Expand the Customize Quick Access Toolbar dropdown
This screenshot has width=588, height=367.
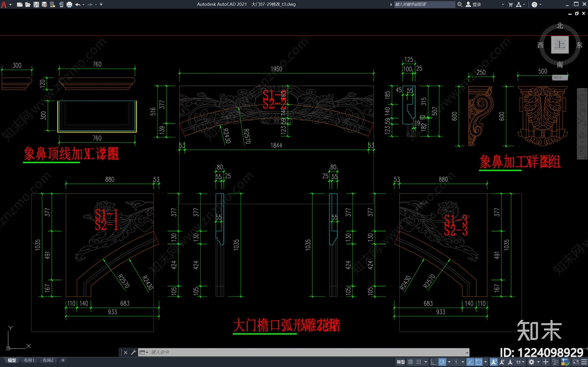(101, 4)
